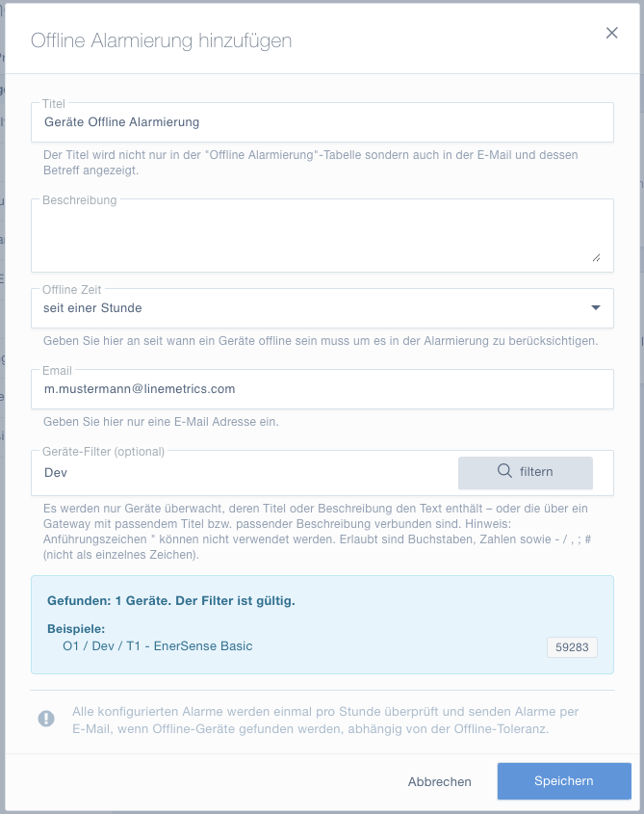Focus the Titel input field
The height and width of the screenshot is (814, 644).
coord(322,122)
